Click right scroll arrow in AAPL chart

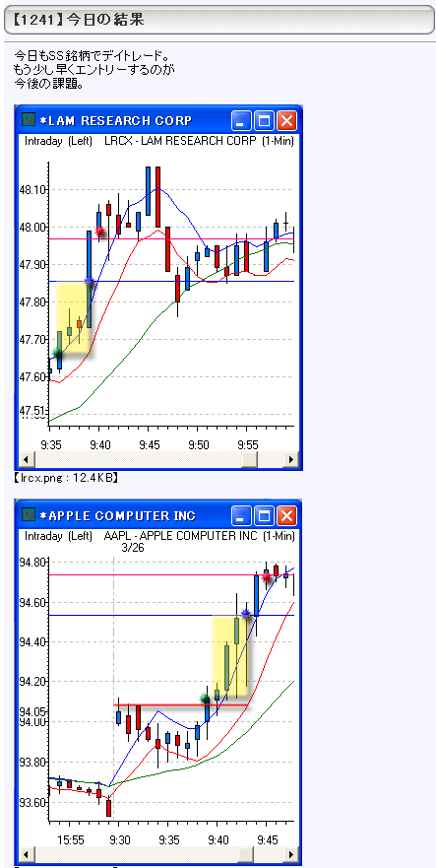coord(291,855)
